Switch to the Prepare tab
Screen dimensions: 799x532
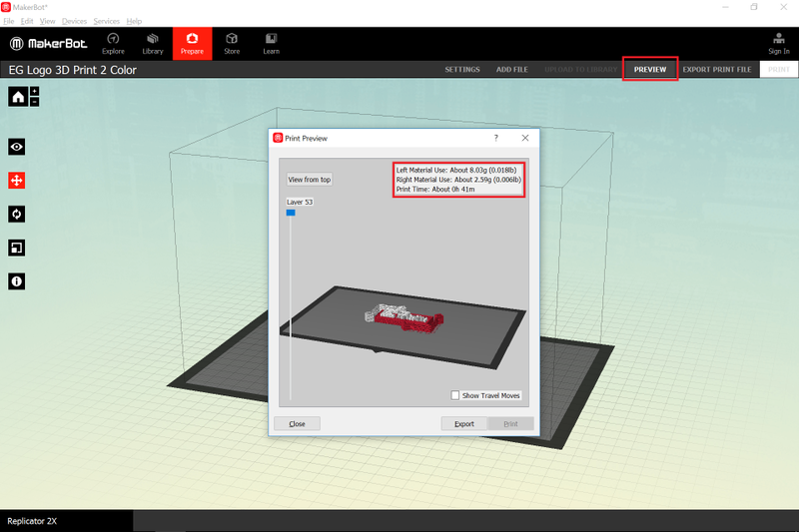[192, 44]
